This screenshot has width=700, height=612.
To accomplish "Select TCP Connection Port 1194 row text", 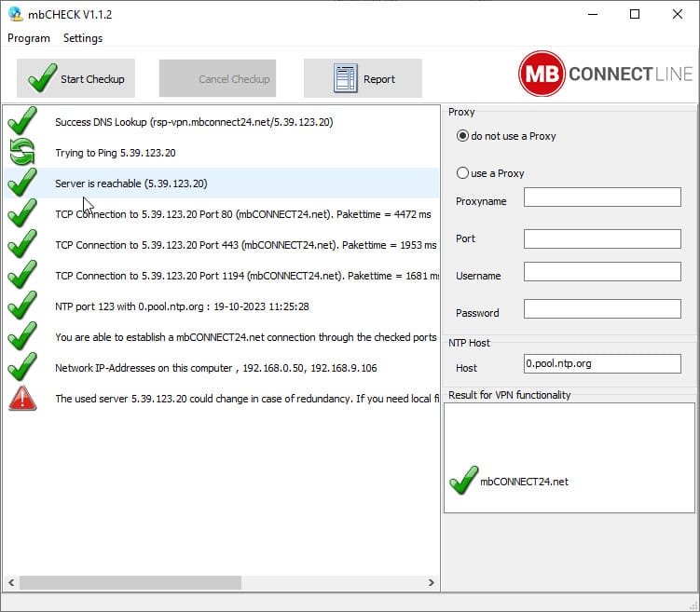I will coord(247,276).
